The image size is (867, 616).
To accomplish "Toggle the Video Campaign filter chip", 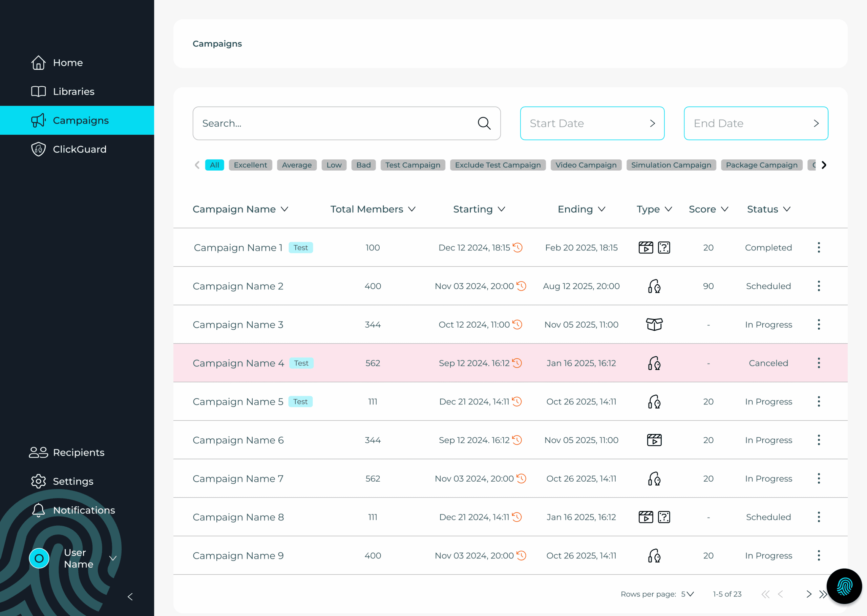I will pyautogui.click(x=586, y=165).
